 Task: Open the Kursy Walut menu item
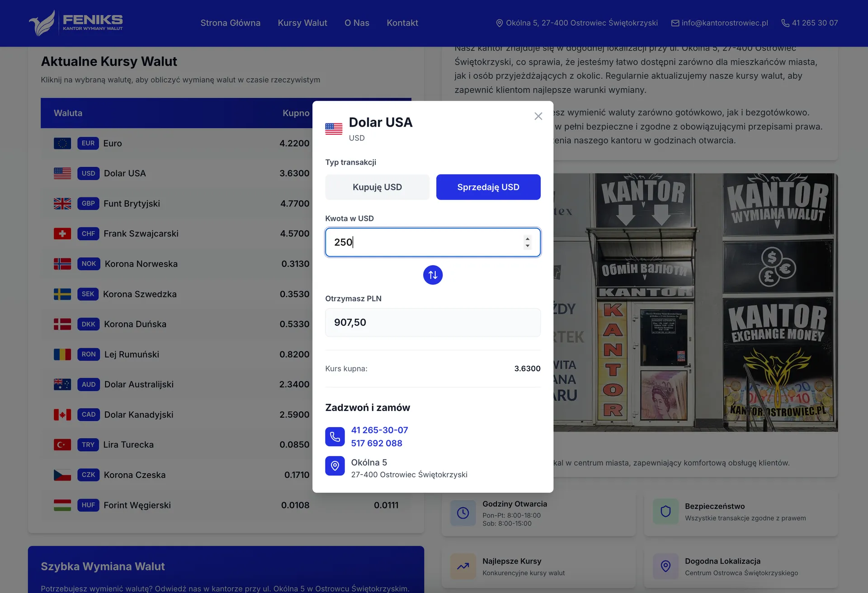302,23
